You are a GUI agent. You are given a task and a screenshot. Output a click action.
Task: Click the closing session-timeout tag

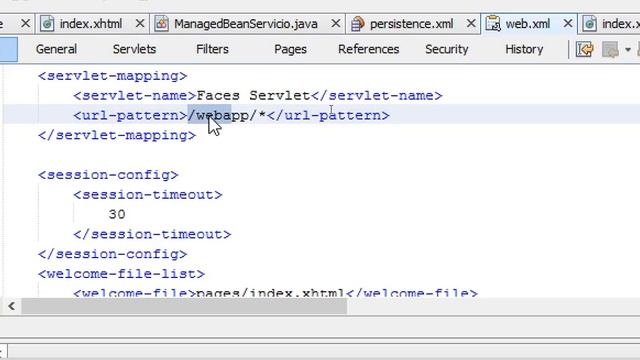(152, 234)
